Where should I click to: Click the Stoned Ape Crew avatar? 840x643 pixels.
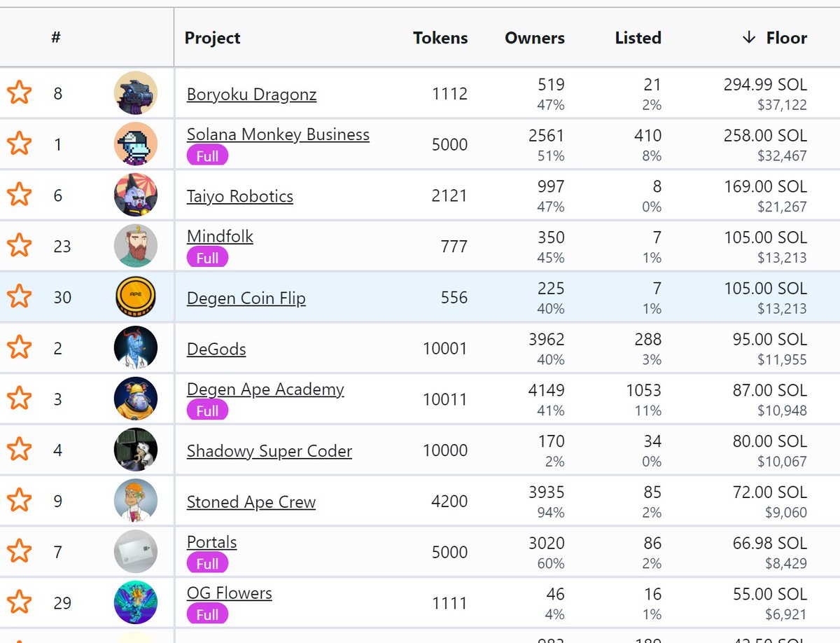(x=136, y=501)
